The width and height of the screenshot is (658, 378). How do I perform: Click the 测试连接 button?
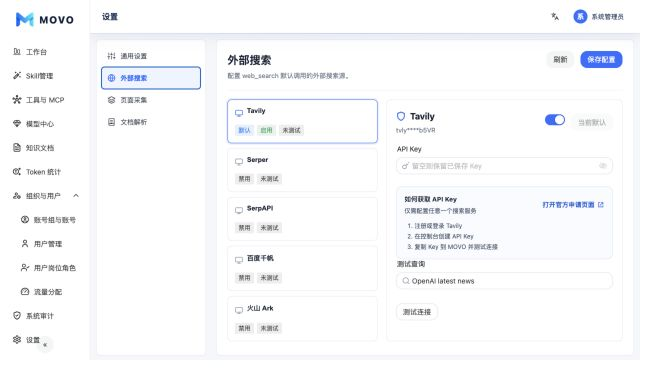[417, 312]
